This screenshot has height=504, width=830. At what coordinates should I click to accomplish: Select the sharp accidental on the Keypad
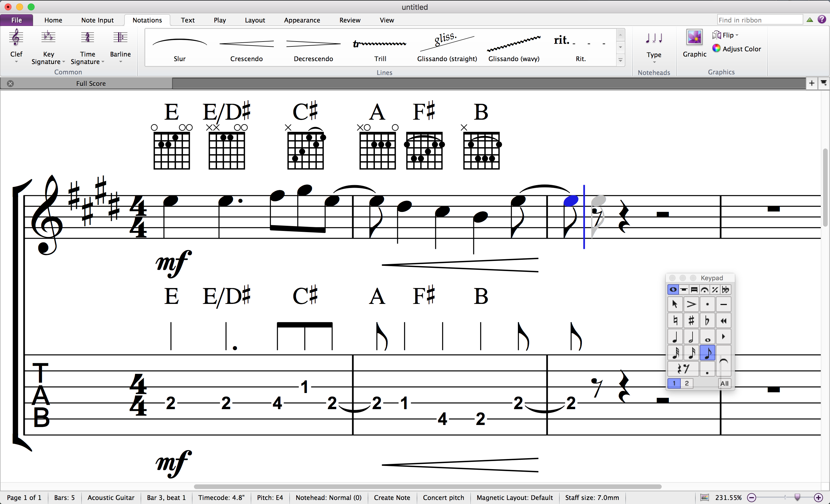click(692, 320)
